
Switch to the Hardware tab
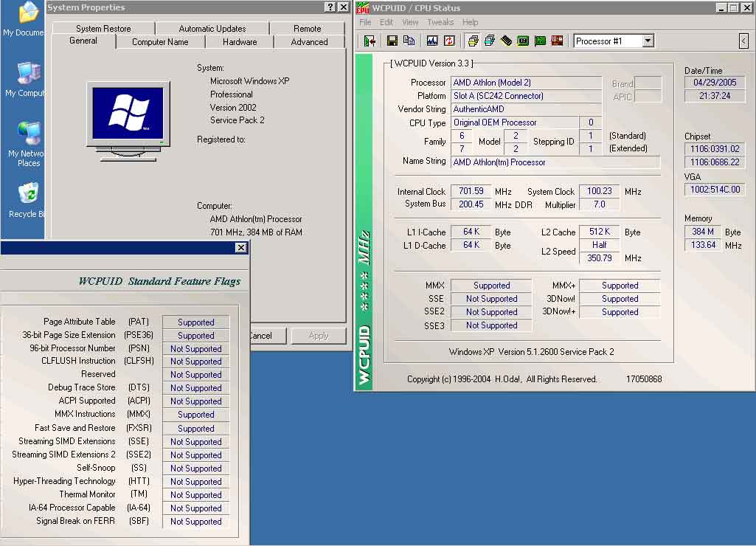tap(240, 42)
